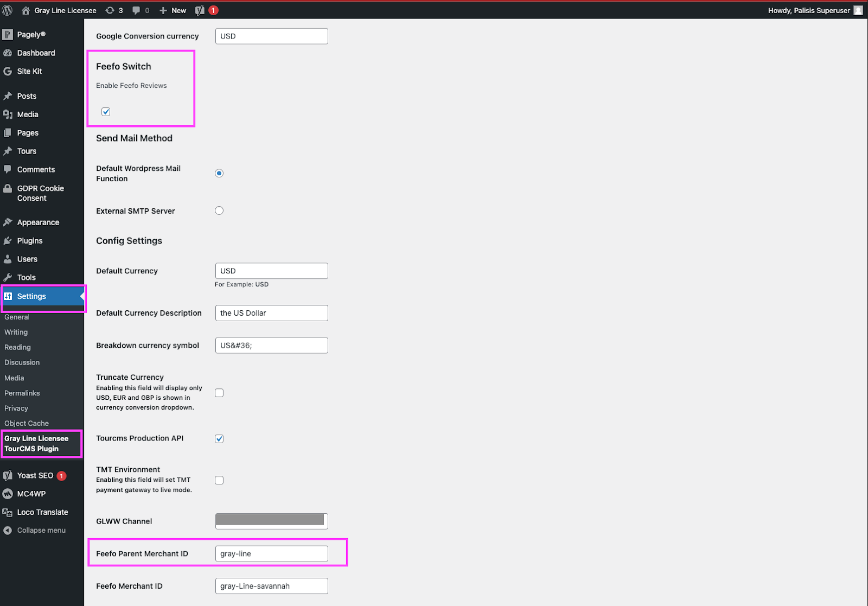This screenshot has width=868, height=606.
Task: Click the Tours pin icon
Action: (x=8, y=151)
